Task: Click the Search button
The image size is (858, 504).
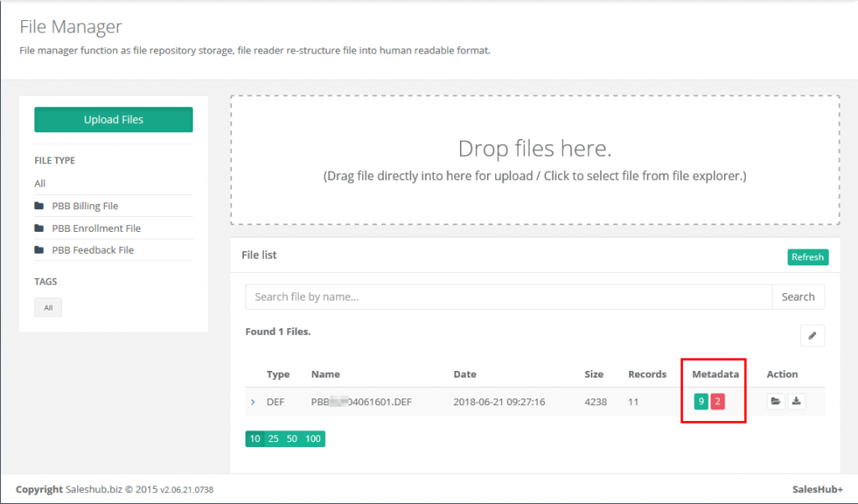Action: 798,297
